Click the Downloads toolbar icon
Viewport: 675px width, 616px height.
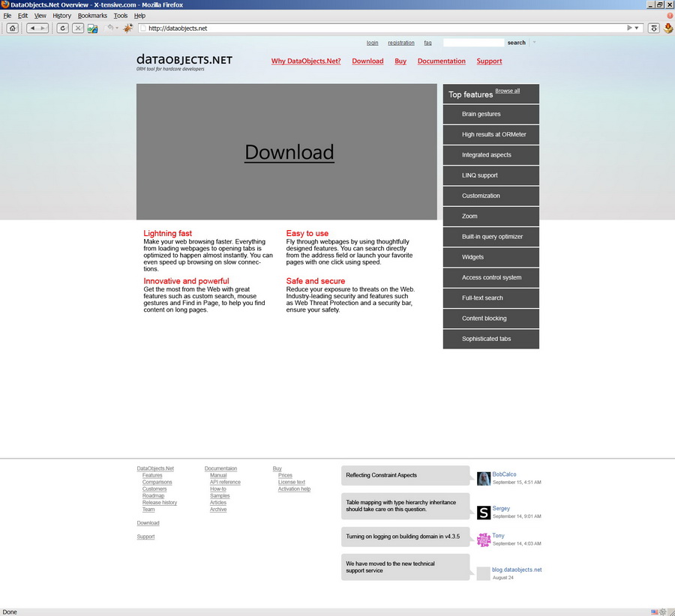tap(654, 28)
